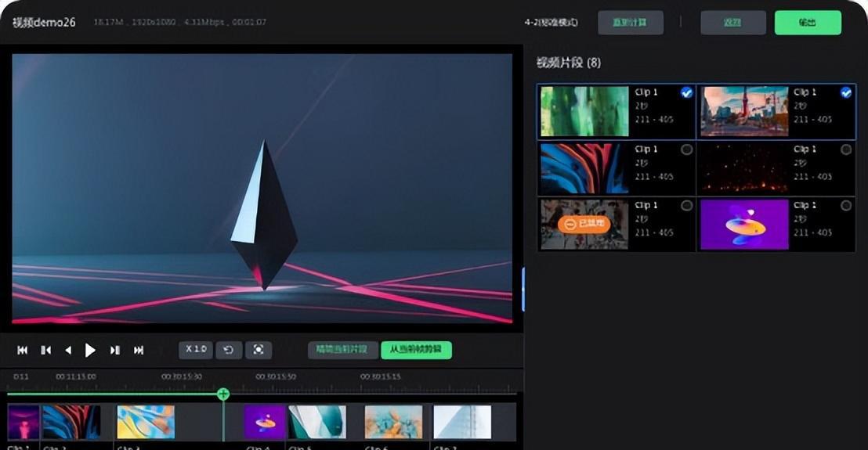
Task: Click green 从当前帧剪辑 button
Action: click(416, 350)
